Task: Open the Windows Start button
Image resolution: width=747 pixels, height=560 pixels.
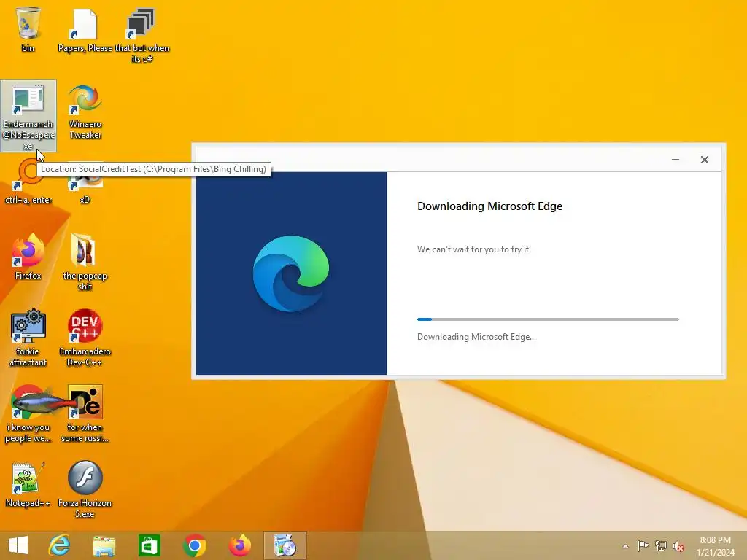Action: [x=18, y=545]
